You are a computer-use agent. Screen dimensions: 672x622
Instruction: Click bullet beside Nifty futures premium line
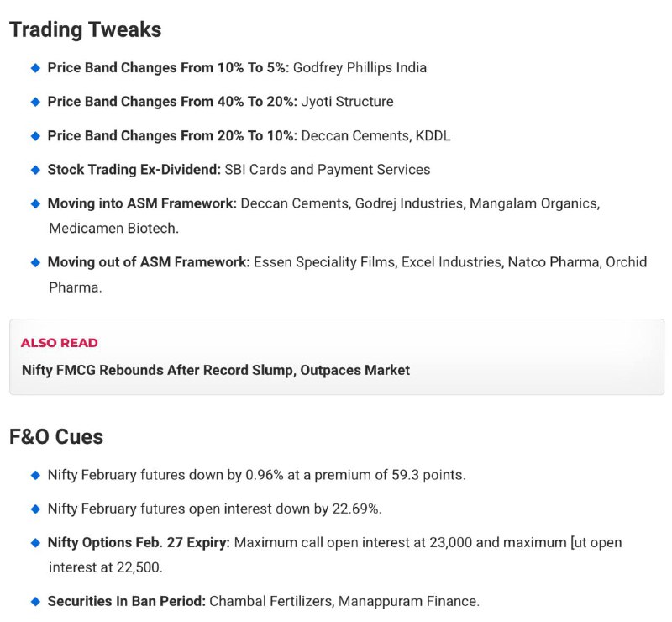(x=36, y=475)
